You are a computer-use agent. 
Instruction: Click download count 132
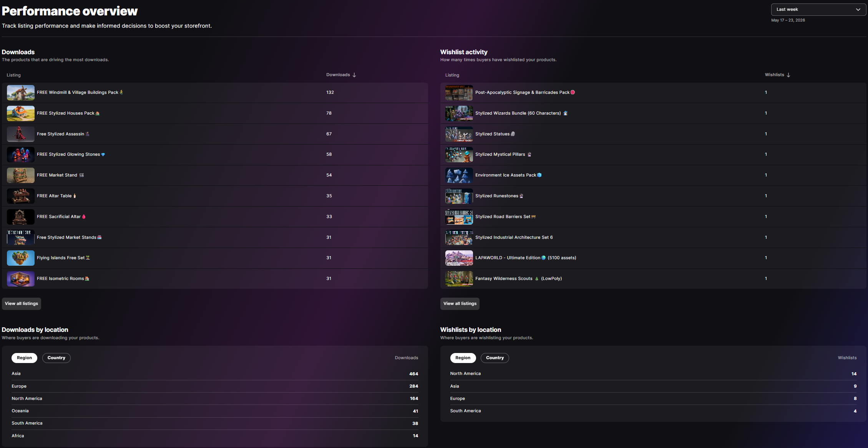(x=330, y=93)
